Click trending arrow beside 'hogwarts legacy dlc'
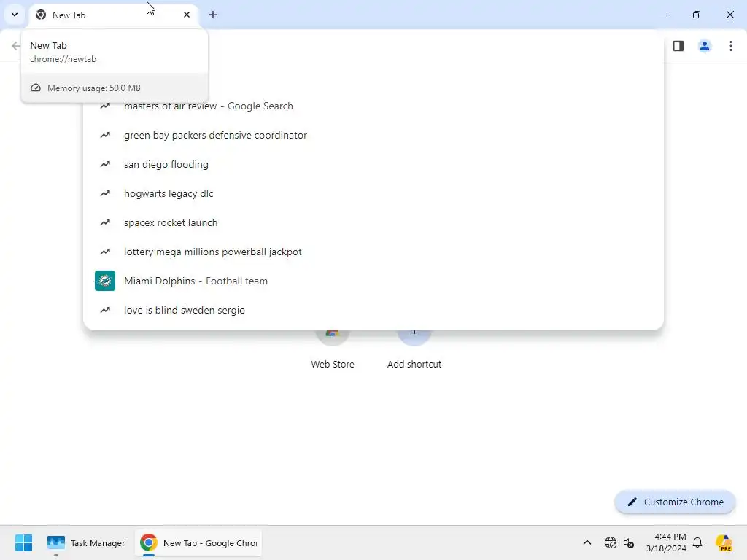The width and height of the screenshot is (747, 560). pos(105,193)
